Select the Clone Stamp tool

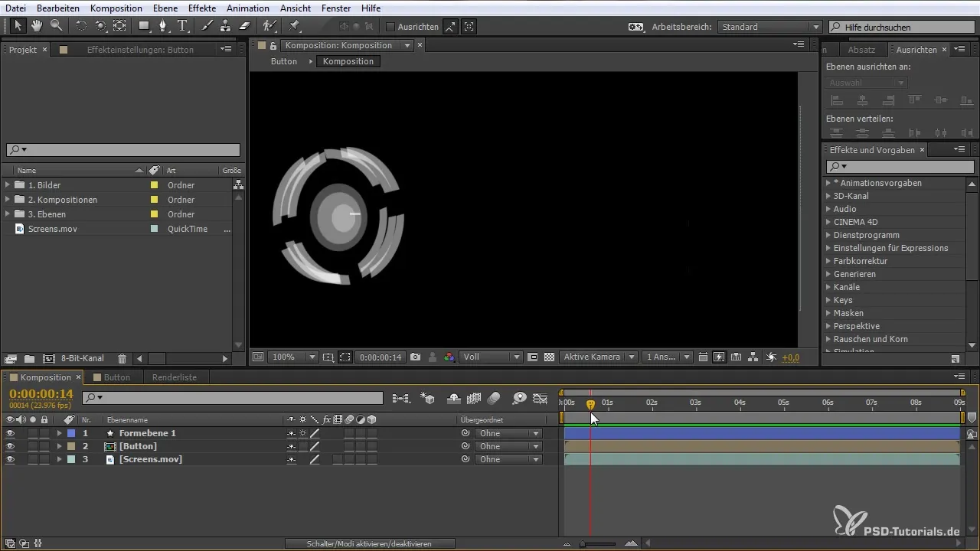(225, 26)
